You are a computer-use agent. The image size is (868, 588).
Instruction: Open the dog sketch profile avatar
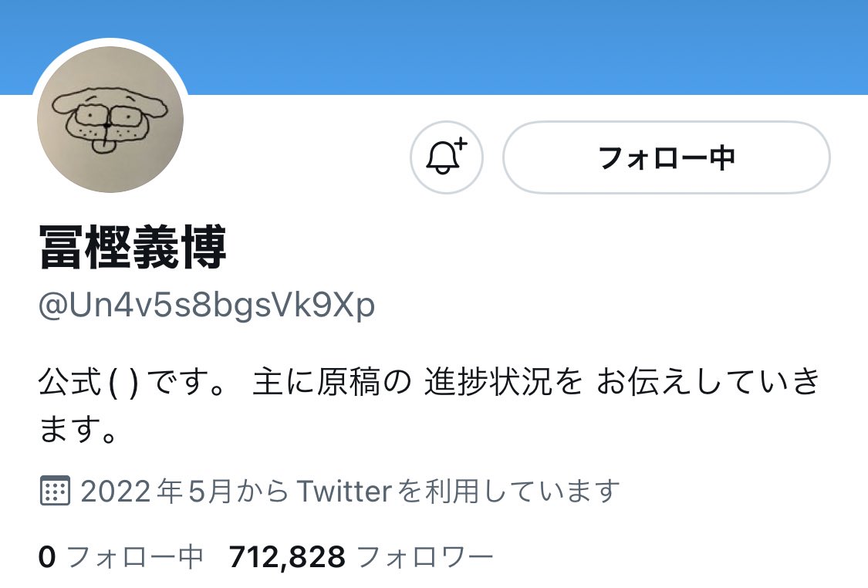[110, 119]
